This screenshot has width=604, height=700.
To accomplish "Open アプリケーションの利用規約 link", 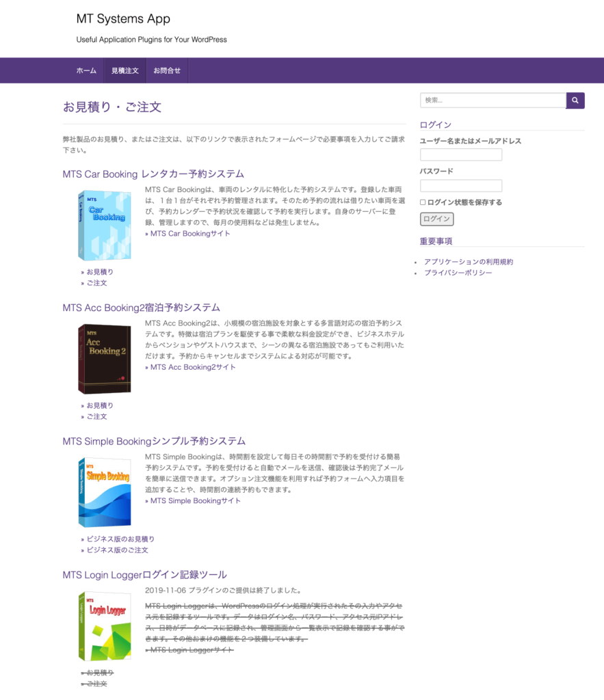I will click(x=468, y=262).
